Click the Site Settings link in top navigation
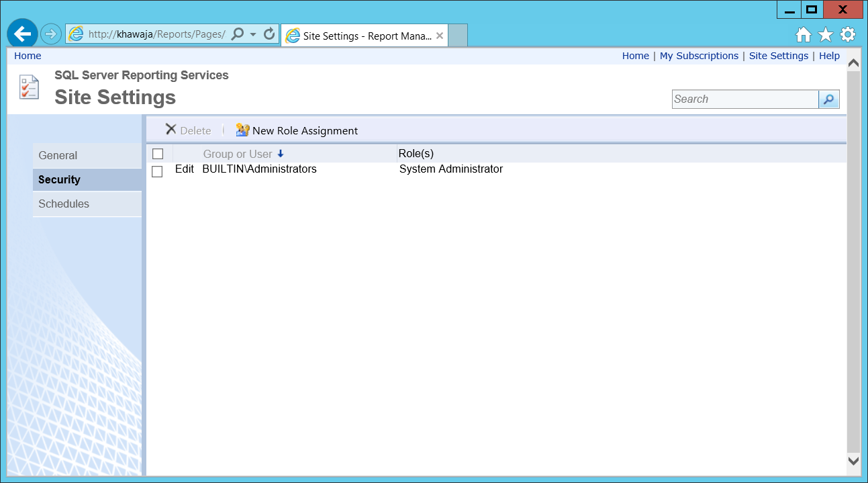 pyautogui.click(x=779, y=56)
